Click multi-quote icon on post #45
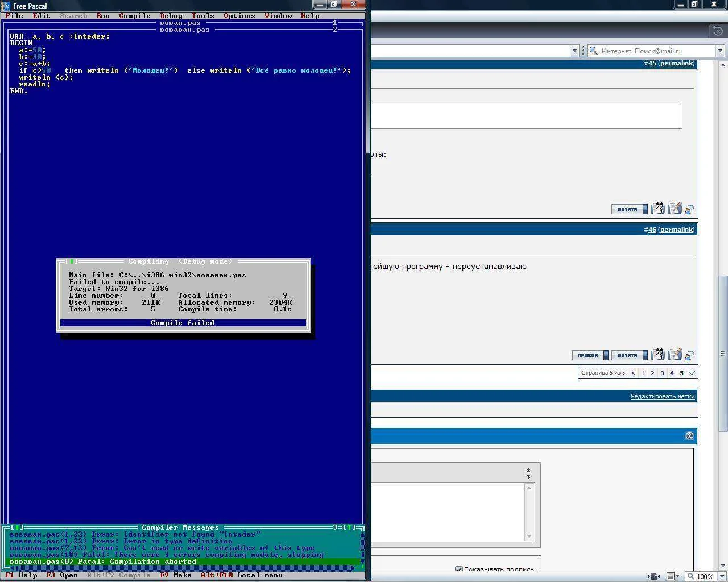 point(658,209)
